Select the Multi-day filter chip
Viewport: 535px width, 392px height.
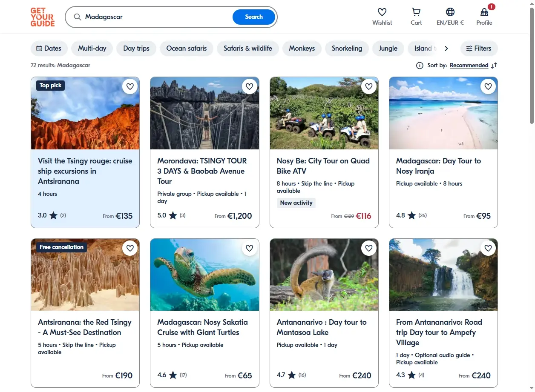[x=92, y=49]
